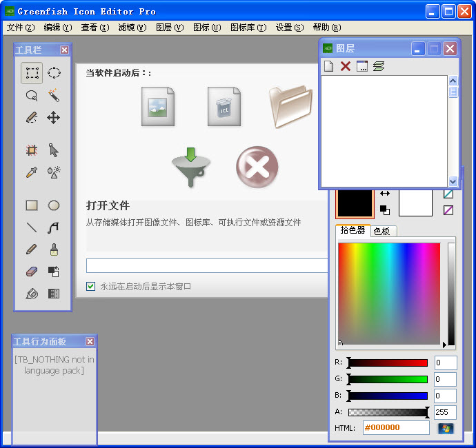Pick the pencil drawing tool
This screenshot has width=476, height=448.
[32, 250]
